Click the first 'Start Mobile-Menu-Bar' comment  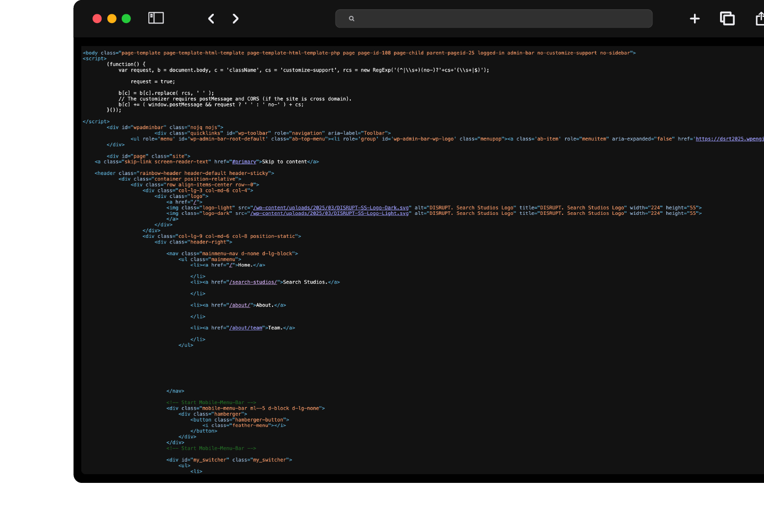click(211, 403)
